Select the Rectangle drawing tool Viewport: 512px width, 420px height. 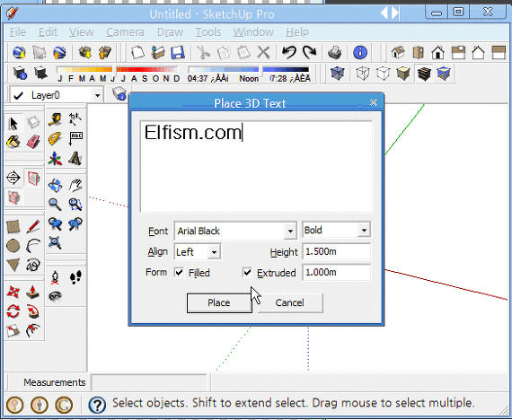coord(13,226)
